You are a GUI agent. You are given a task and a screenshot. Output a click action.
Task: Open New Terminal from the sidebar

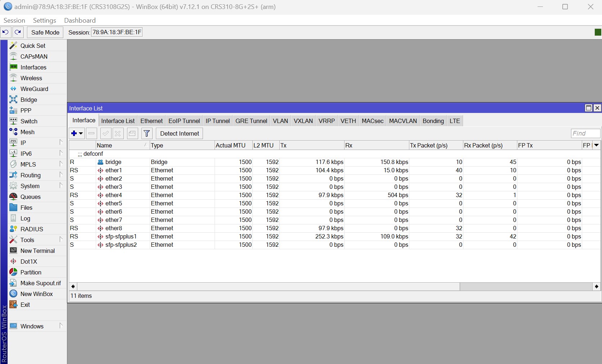(37, 251)
